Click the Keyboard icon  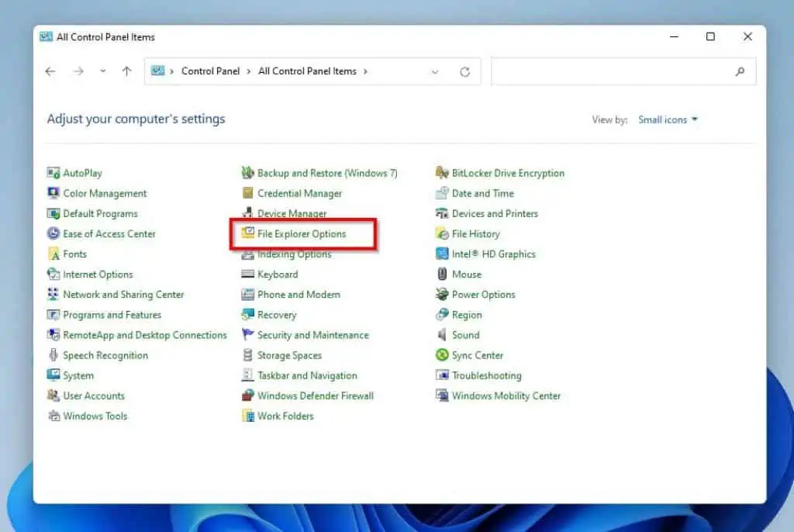click(x=247, y=275)
